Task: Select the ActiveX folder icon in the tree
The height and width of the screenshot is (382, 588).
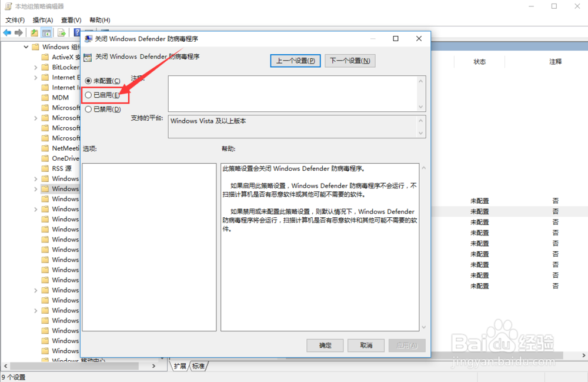Action: (x=45, y=57)
